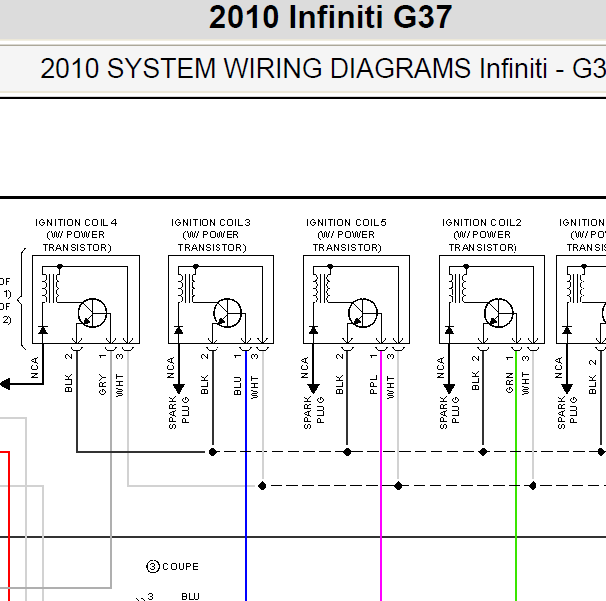This screenshot has height=601, width=606.
Task: Click the diode symbol in Ignition Coil 4
Action: click(43, 330)
